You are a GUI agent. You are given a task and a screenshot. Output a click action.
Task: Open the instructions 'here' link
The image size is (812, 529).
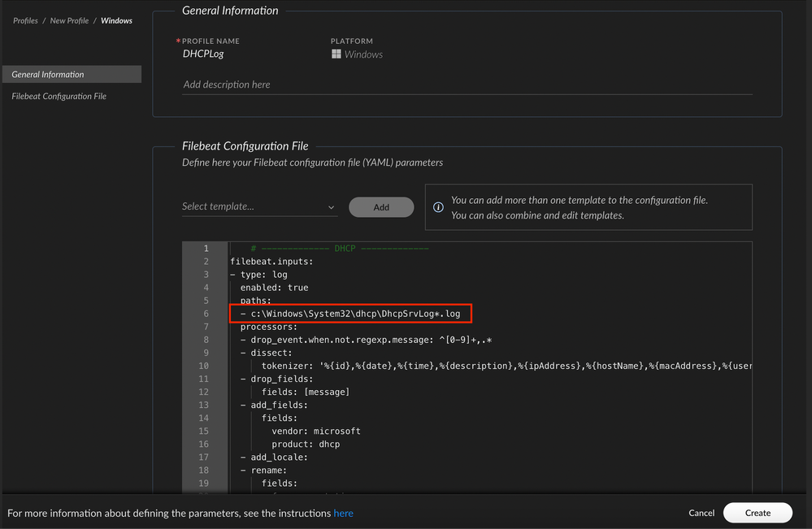point(343,513)
